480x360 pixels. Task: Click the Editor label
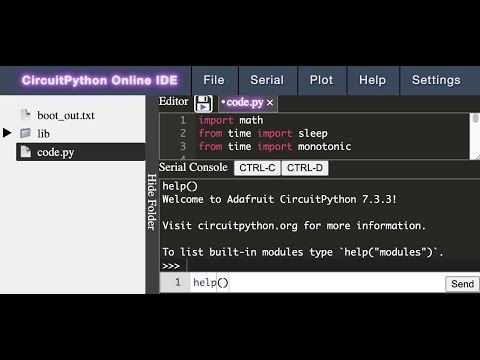pos(173,101)
